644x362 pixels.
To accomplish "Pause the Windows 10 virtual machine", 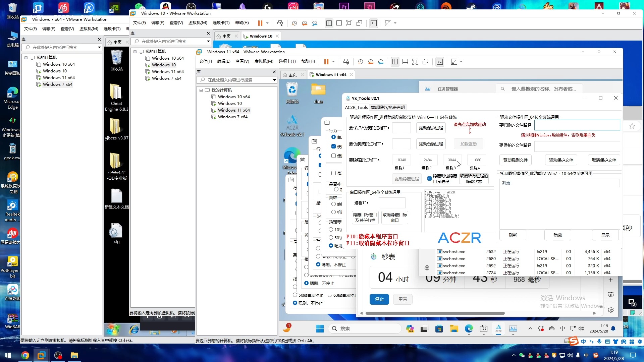I will [260, 23].
